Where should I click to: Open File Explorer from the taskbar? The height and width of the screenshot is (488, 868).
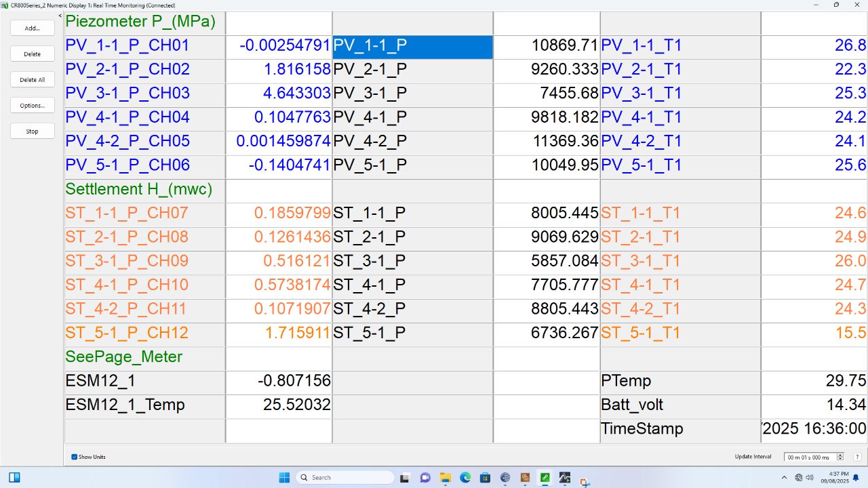pyautogui.click(x=446, y=477)
